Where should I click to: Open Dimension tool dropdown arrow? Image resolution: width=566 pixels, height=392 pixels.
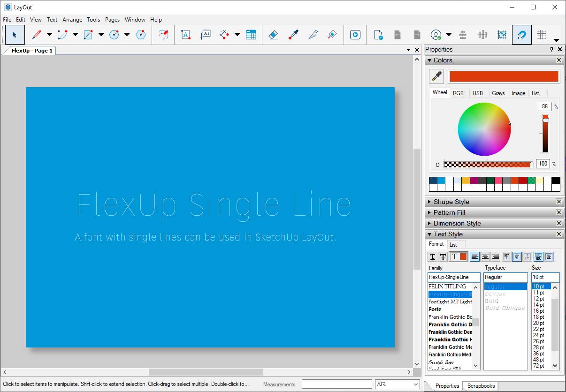point(237,35)
